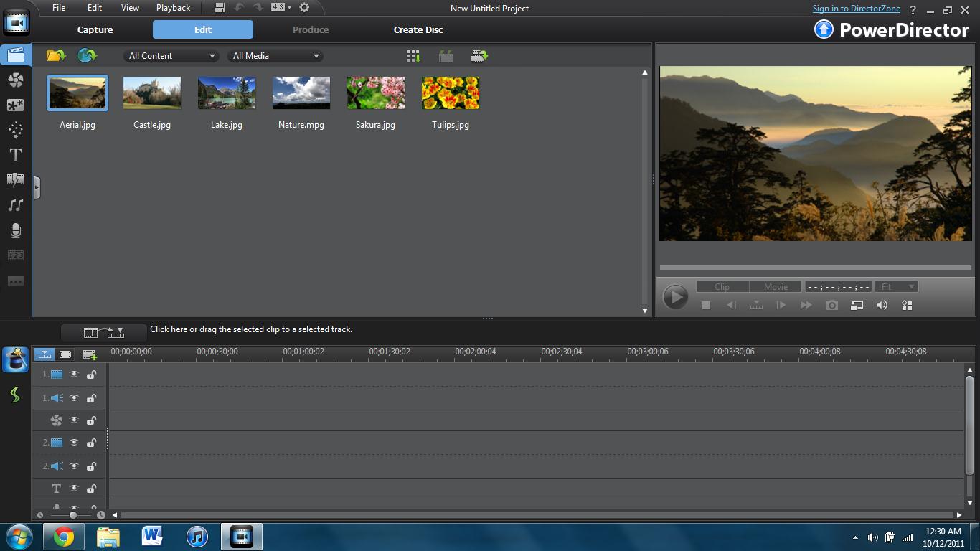
Task: Open the Particle Room icon
Action: 15,130
